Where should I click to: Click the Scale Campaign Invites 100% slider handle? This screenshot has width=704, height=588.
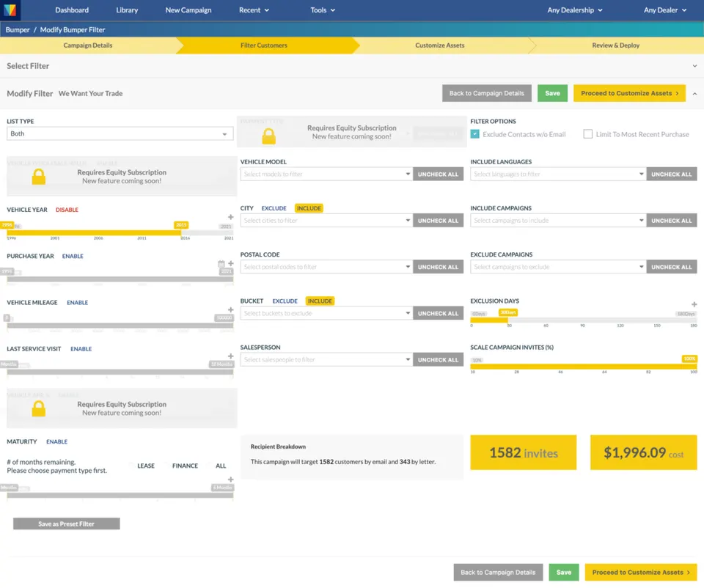coord(689,359)
